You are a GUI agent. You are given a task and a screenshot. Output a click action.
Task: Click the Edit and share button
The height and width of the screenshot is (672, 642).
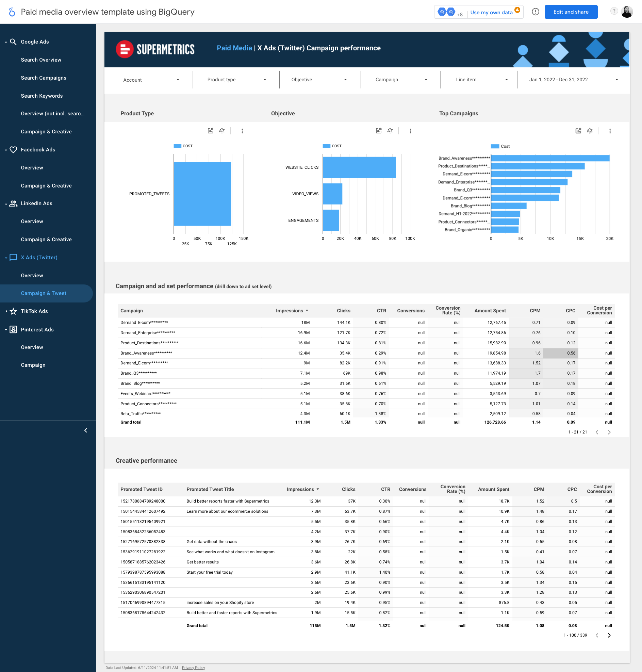pos(571,12)
